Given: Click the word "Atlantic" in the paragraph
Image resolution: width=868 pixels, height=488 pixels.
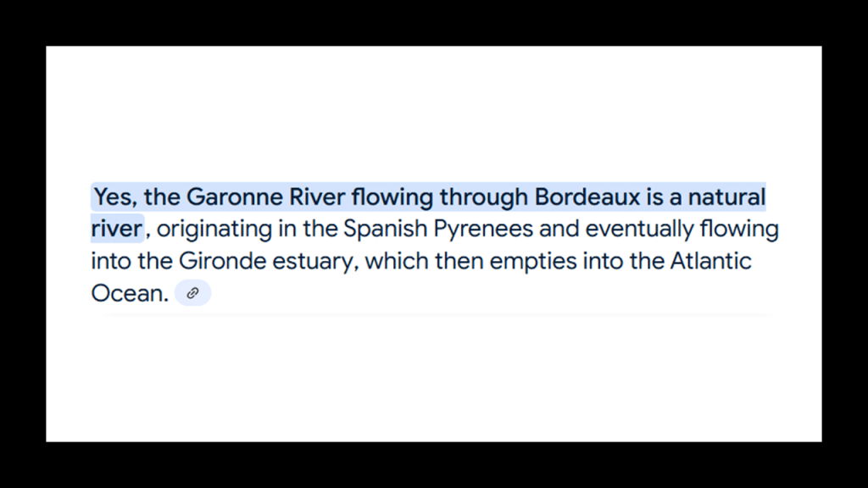Looking at the screenshot, I should 710,261.
